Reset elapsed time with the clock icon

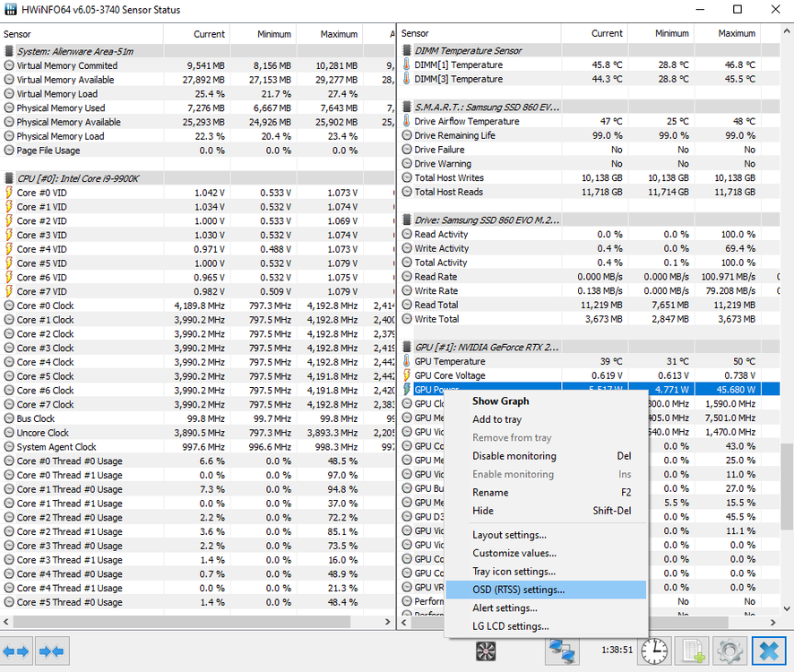tap(653, 650)
